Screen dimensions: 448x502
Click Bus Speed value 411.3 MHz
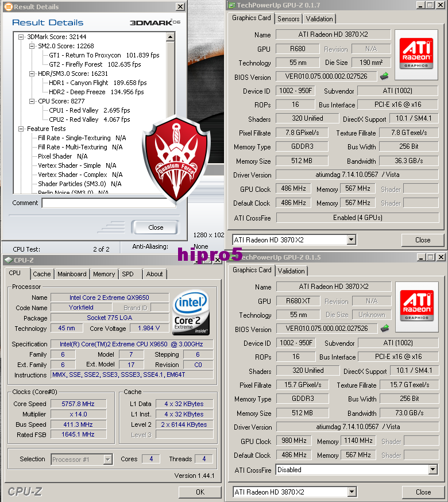point(78,424)
